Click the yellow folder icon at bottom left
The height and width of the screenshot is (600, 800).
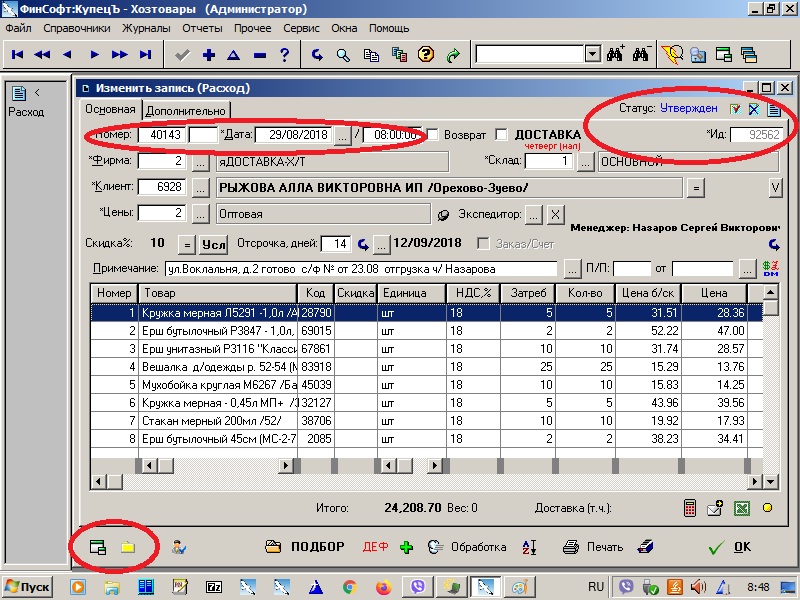tap(127, 548)
